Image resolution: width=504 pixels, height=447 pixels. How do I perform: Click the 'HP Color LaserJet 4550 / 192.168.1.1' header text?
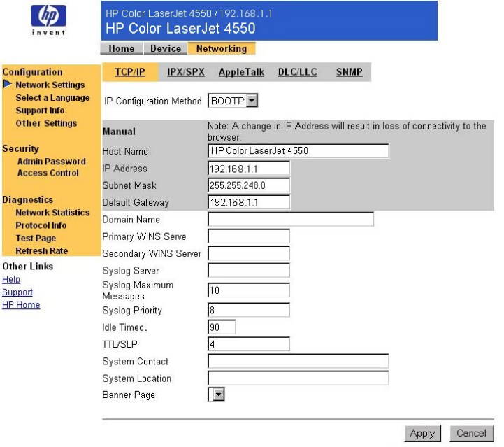pos(189,13)
